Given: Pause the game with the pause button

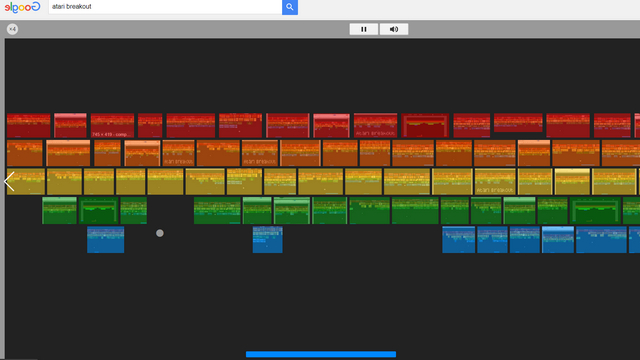Looking at the screenshot, I should click(x=364, y=29).
